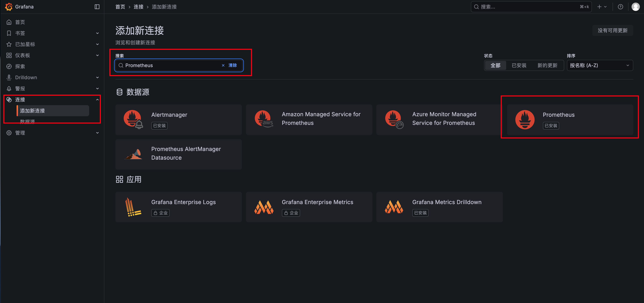Select the 新的更新 status filter

(547, 65)
